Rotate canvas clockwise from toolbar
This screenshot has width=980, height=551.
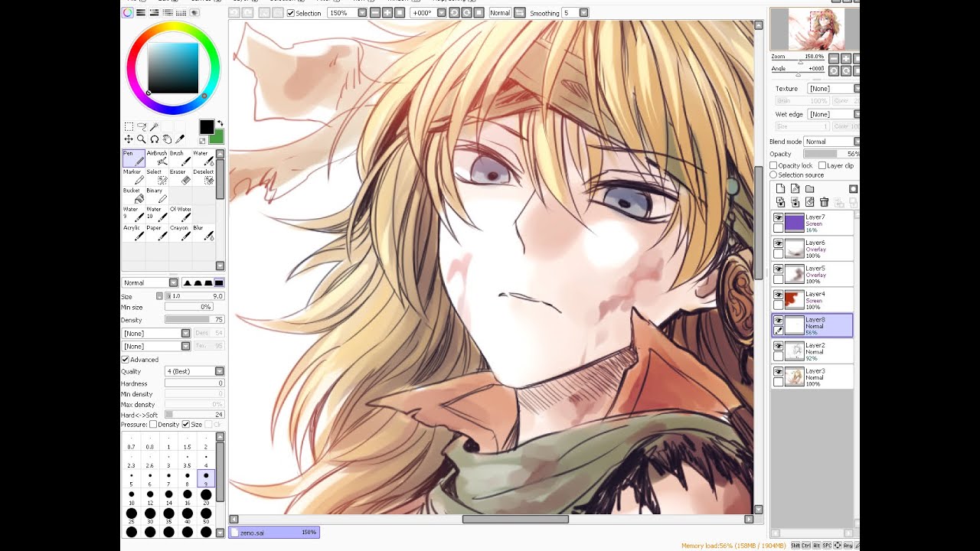[466, 13]
